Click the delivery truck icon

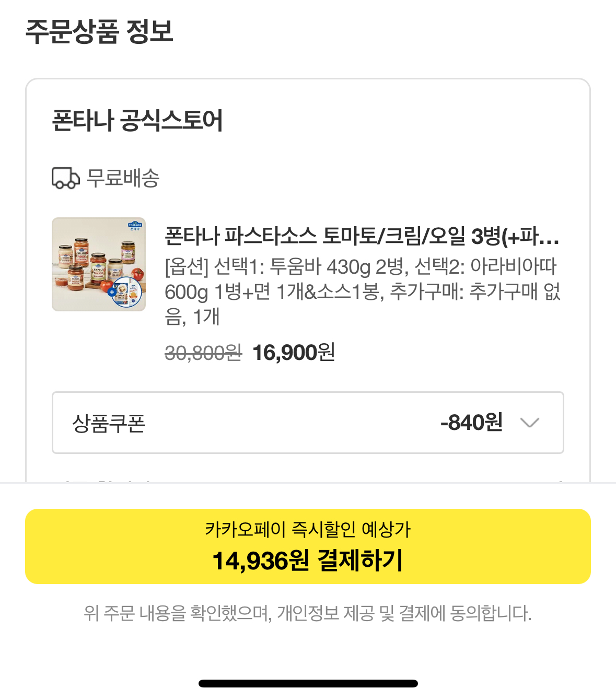[x=65, y=178]
